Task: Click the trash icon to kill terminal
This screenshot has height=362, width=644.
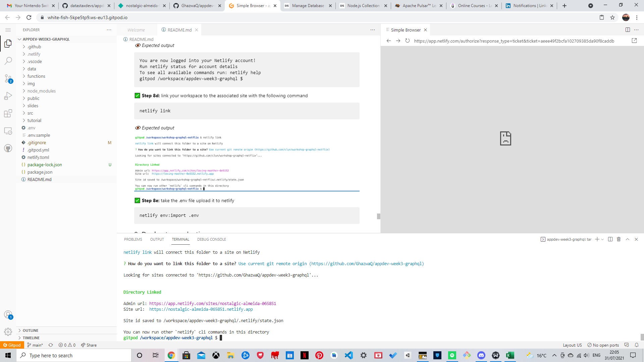Action: [x=619, y=239]
